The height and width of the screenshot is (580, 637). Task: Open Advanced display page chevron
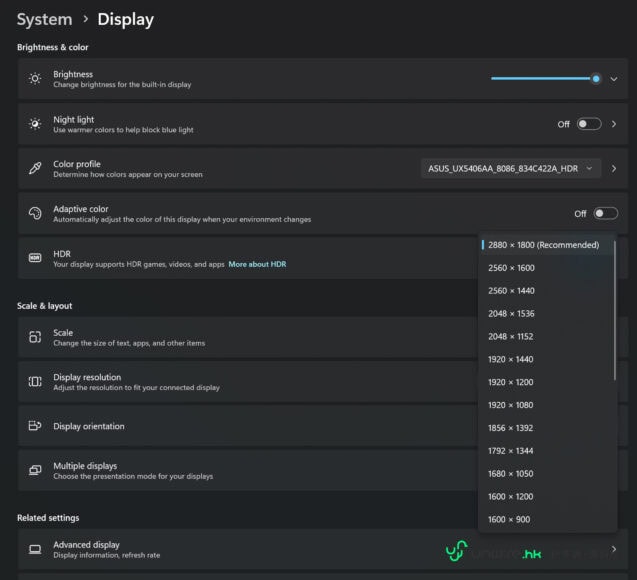click(x=614, y=549)
